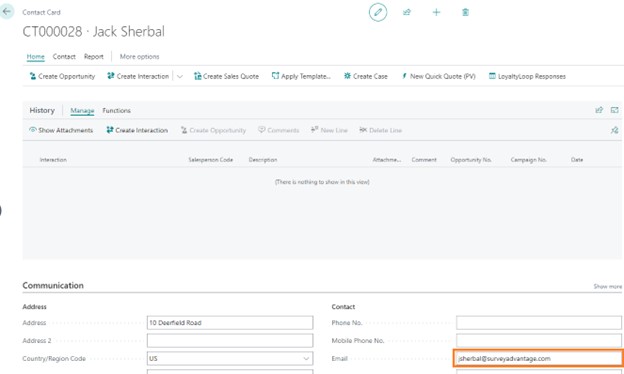
Task: Click the Address input field
Action: tap(230, 323)
